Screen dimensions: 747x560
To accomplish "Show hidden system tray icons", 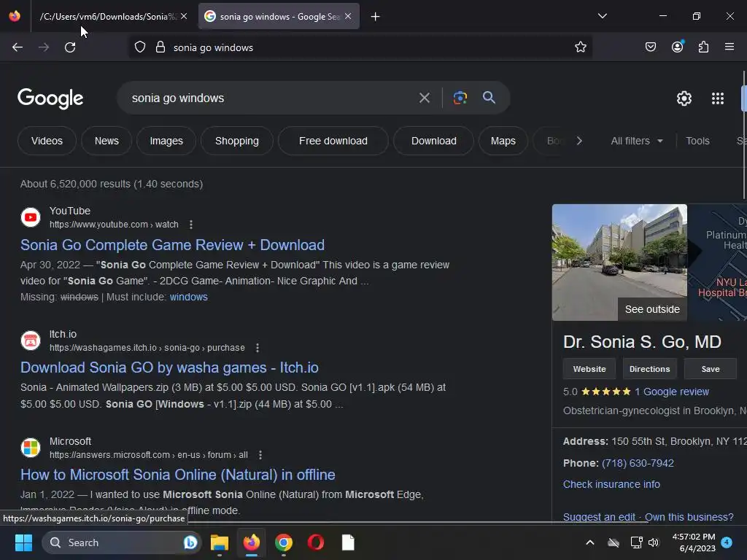I will [589, 542].
